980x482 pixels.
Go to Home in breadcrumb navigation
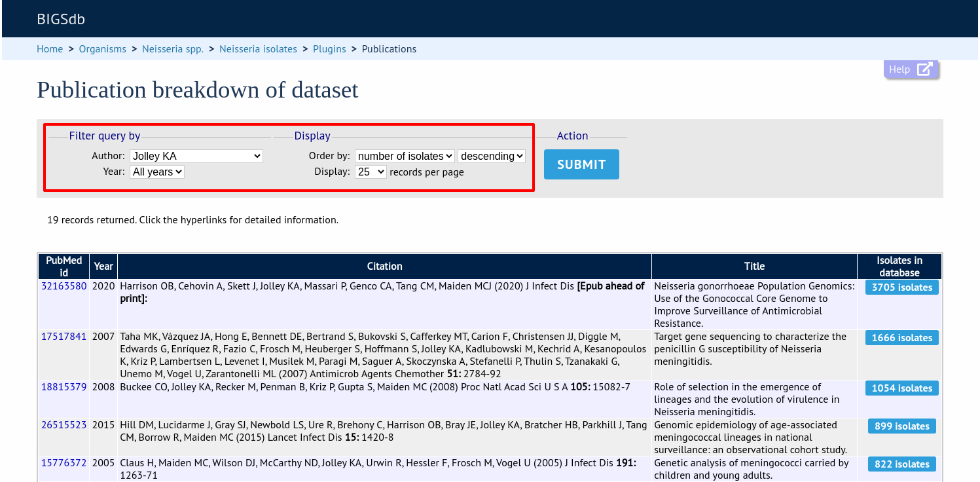point(50,49)
